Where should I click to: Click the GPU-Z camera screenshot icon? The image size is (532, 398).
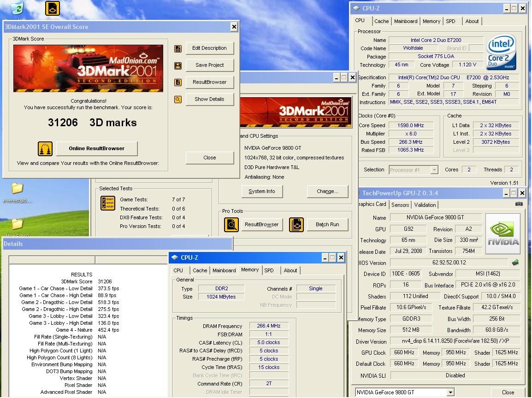click(519, 204)
